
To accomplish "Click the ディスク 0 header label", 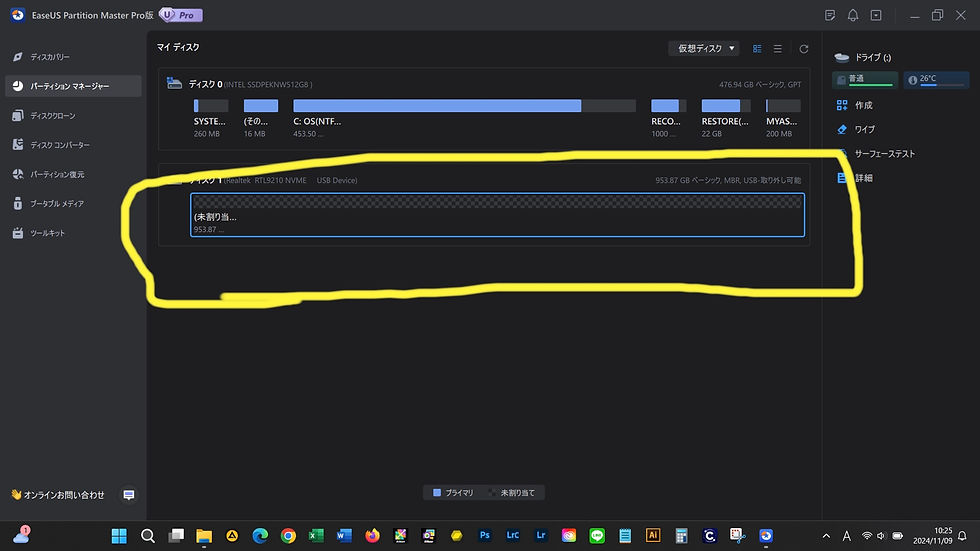I will pyautogui.click(x=206, y=84).
